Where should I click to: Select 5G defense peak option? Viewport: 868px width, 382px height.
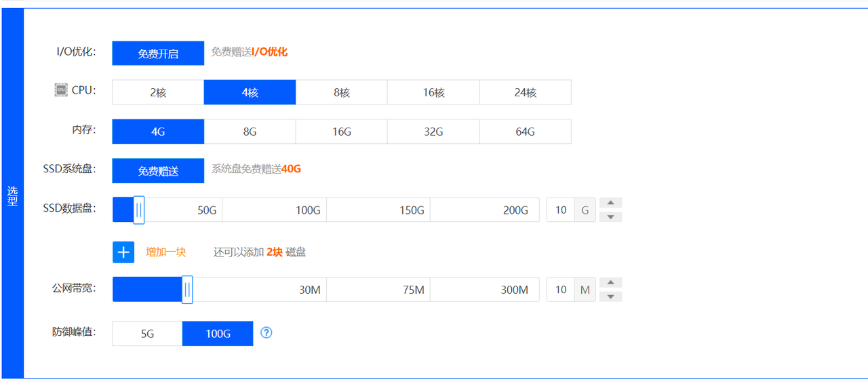[x=147, y=334]
